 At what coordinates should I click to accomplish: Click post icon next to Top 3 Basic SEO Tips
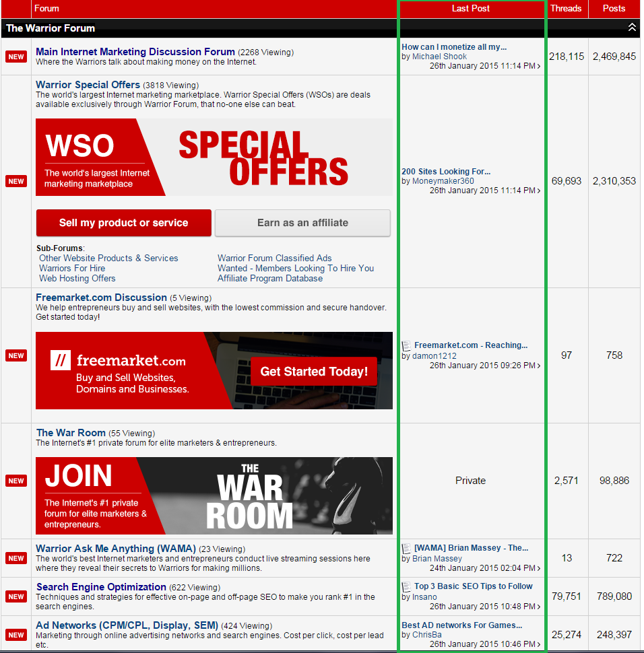(x=406, y=587)
